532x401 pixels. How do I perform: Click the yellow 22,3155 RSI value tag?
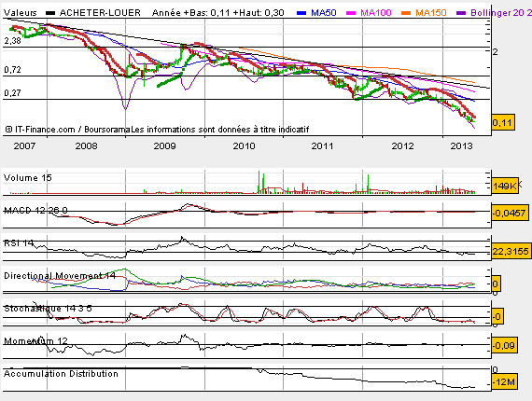[x=511, y=251]
